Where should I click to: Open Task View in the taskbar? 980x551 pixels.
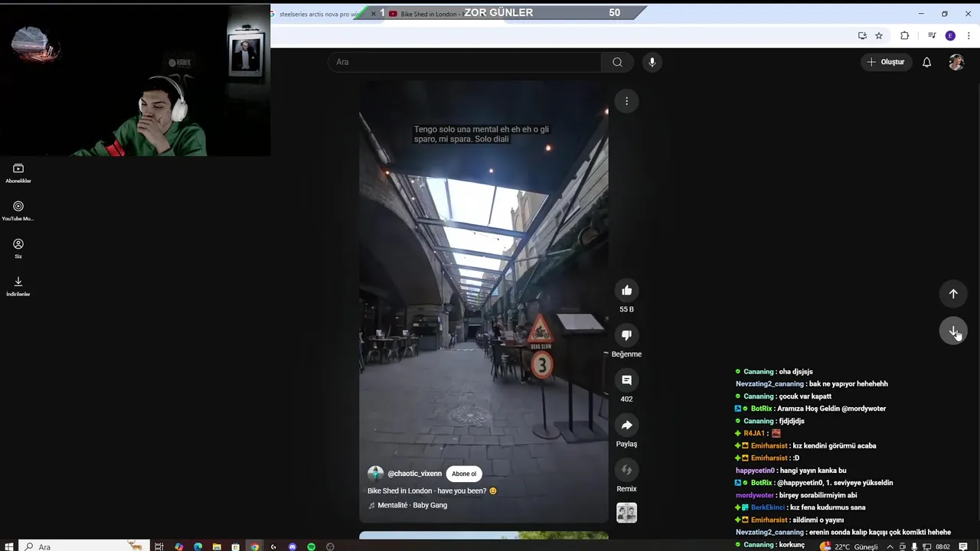(159, 546)
